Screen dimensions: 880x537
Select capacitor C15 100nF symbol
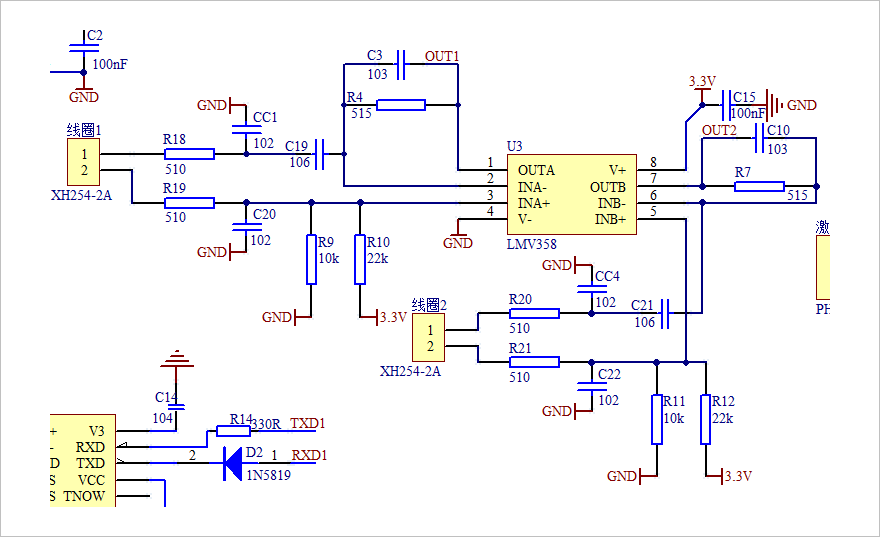point(726,105)
